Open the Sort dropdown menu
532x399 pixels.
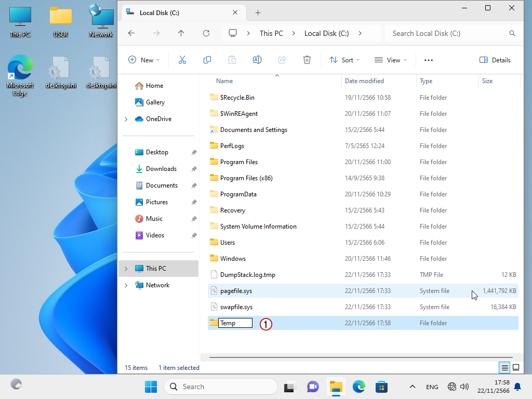[x=344, y=60]
